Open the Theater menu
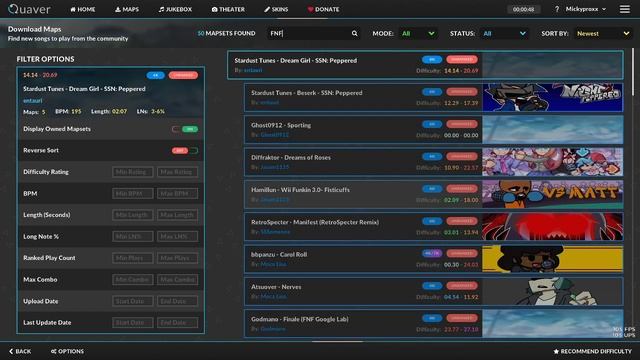 [x=228, y=9]
